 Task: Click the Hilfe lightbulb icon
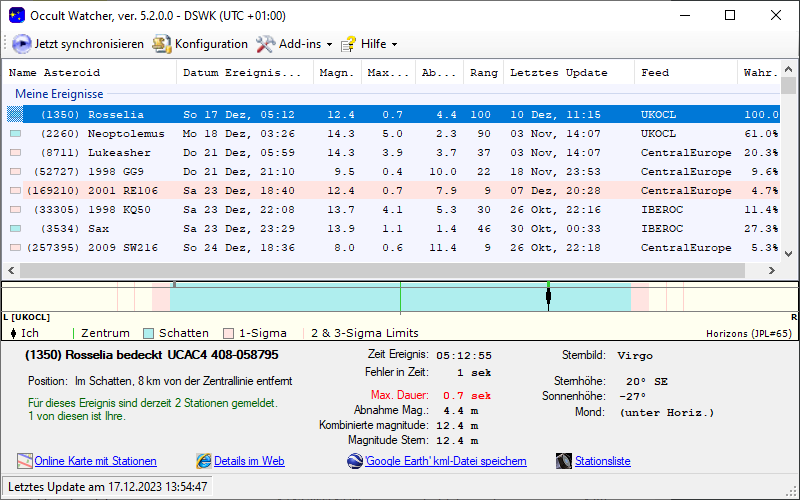pos(348,44)
